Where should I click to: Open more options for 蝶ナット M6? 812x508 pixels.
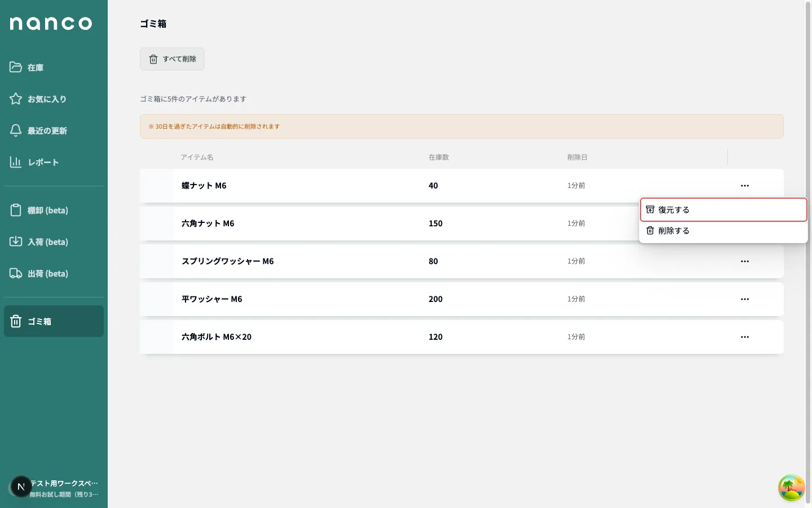click(745, 186)
